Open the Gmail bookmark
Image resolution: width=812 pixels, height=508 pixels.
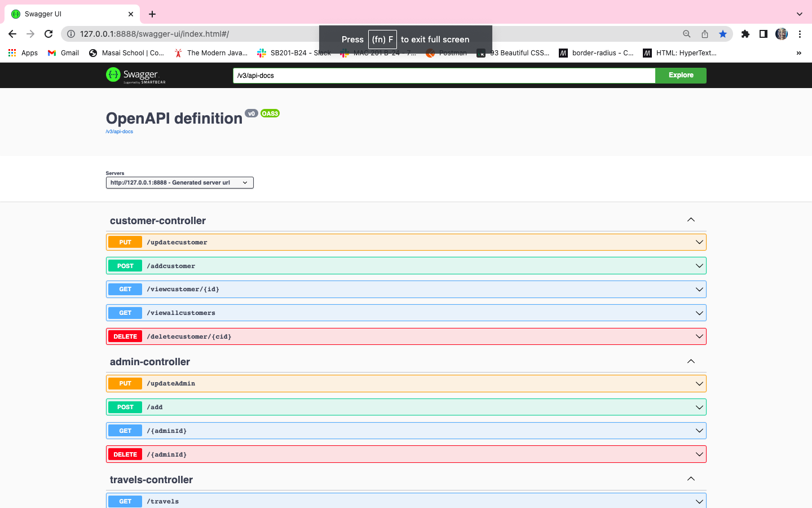63,53
